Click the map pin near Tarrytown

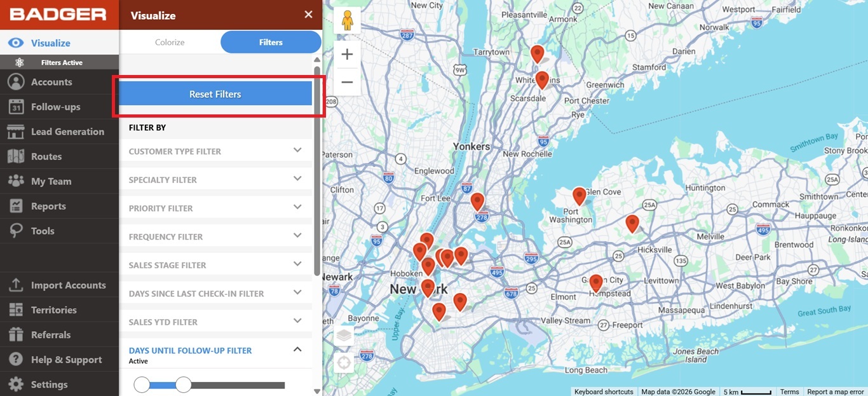(x=538, y=54)
